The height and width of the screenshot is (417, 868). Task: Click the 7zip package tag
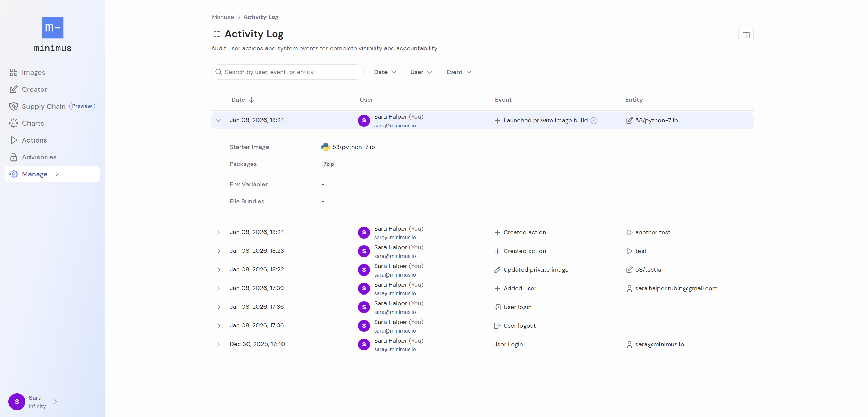(328, 164)
